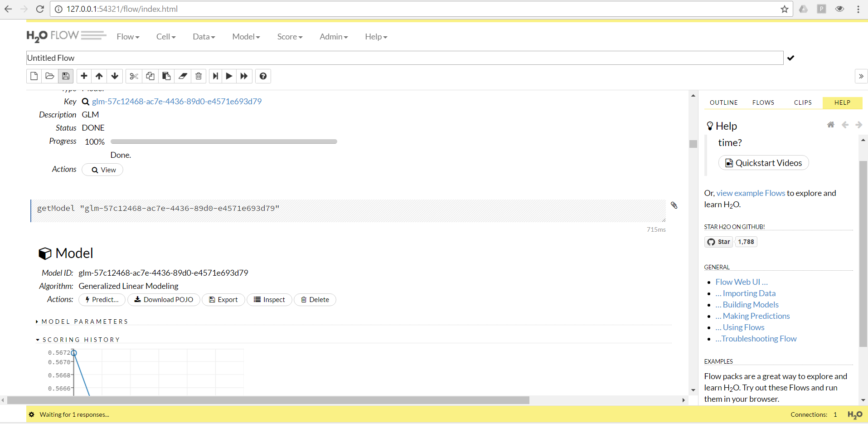Reload the page in the browser
Image resolution: width=868 pixels, height=424 pixels.
coord(40,9)
